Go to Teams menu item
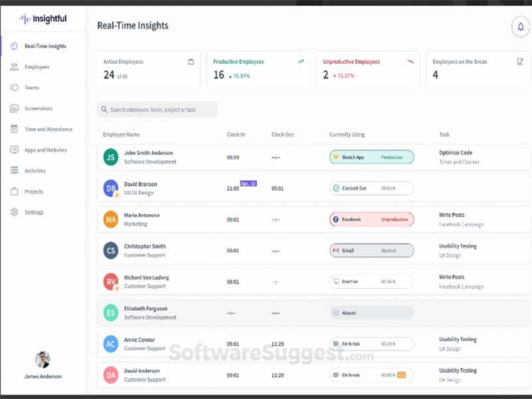Screen dimensions: 532x399 coord(32,88)
